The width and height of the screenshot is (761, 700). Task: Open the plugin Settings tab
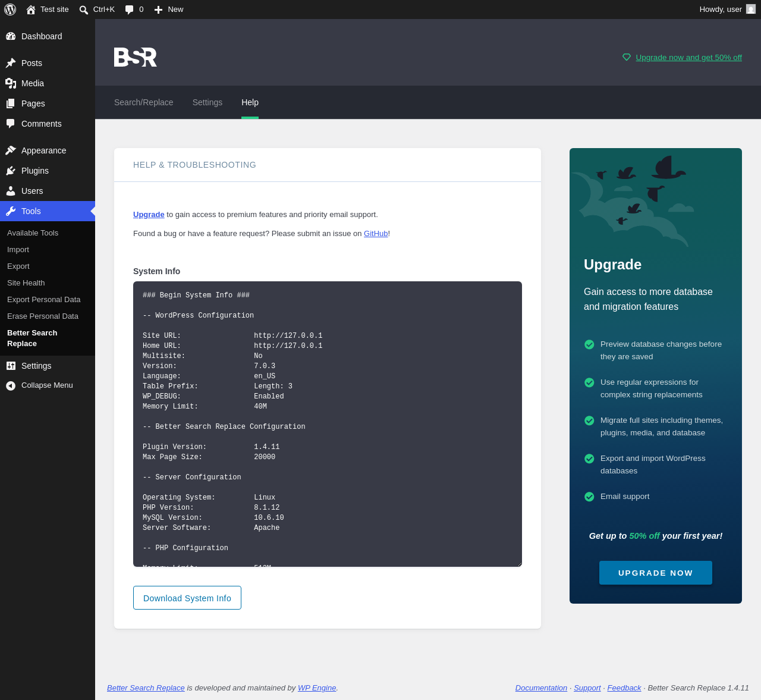(x=207, y=102)
